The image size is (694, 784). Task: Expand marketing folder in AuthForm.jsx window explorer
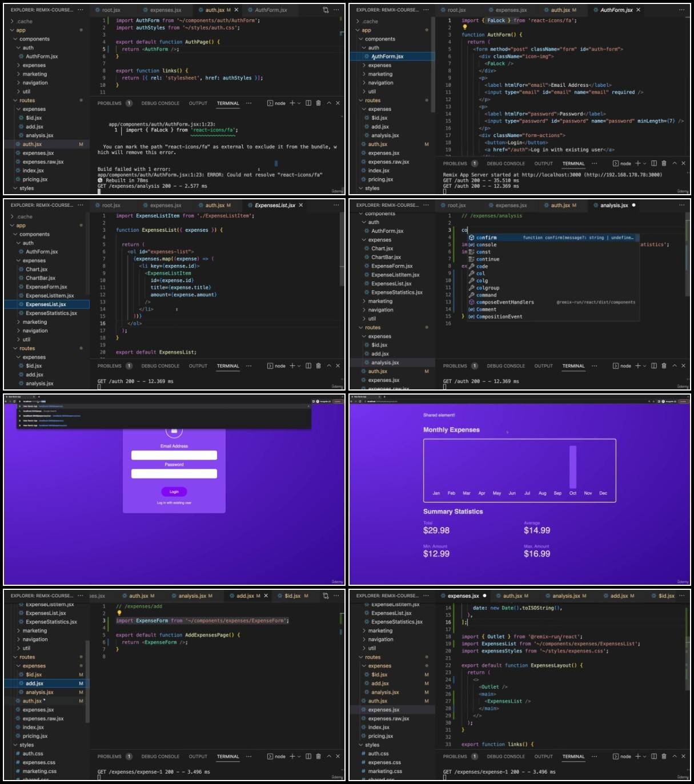point(380,74)
